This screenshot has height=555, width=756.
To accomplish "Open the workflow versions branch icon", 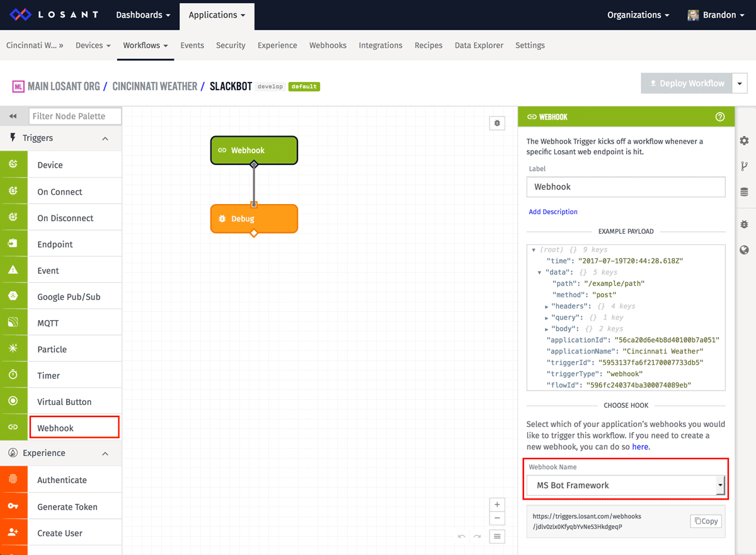I will pos(744,166).
